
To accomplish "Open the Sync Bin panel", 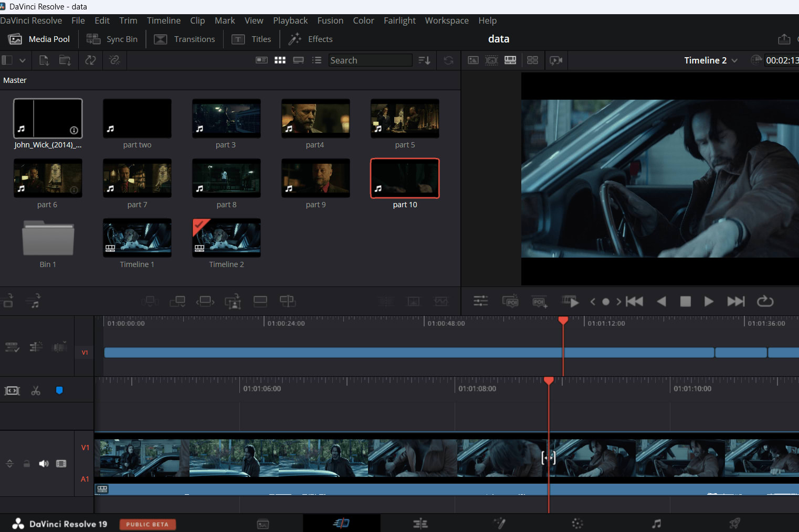I will [x=112, y=39].
